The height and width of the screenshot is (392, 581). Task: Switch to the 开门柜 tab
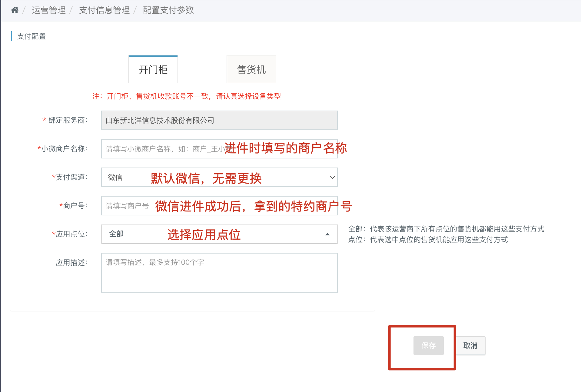pyautogui.click(x=153, y=69)
